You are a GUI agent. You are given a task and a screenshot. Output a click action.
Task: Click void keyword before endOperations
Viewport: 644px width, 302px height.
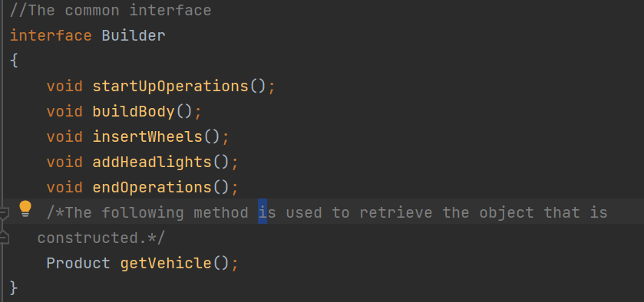pyautogui.click(x=64, y=188)
